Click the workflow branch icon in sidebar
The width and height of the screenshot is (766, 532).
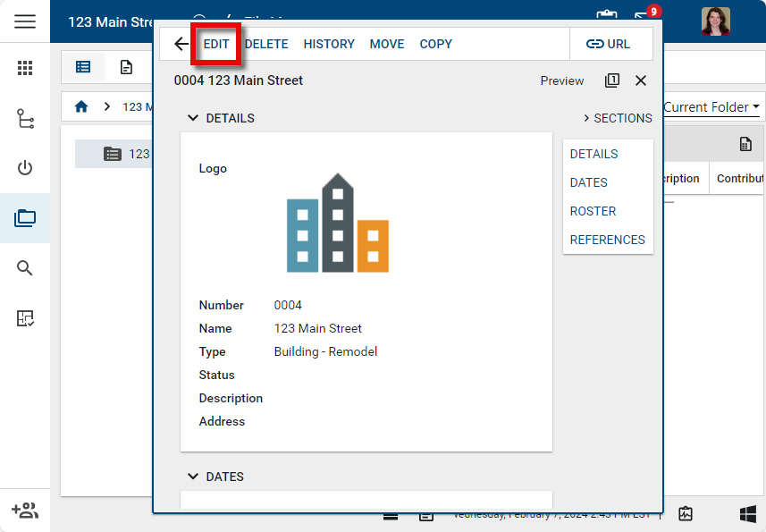(25, 119)
